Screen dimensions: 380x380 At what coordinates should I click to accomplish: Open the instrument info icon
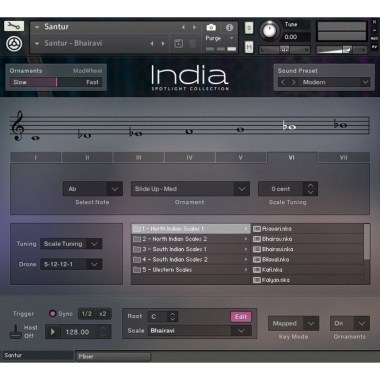point(229,27)
